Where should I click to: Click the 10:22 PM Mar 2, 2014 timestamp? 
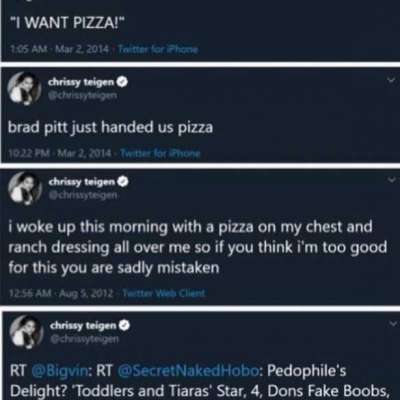click(60, 153)
